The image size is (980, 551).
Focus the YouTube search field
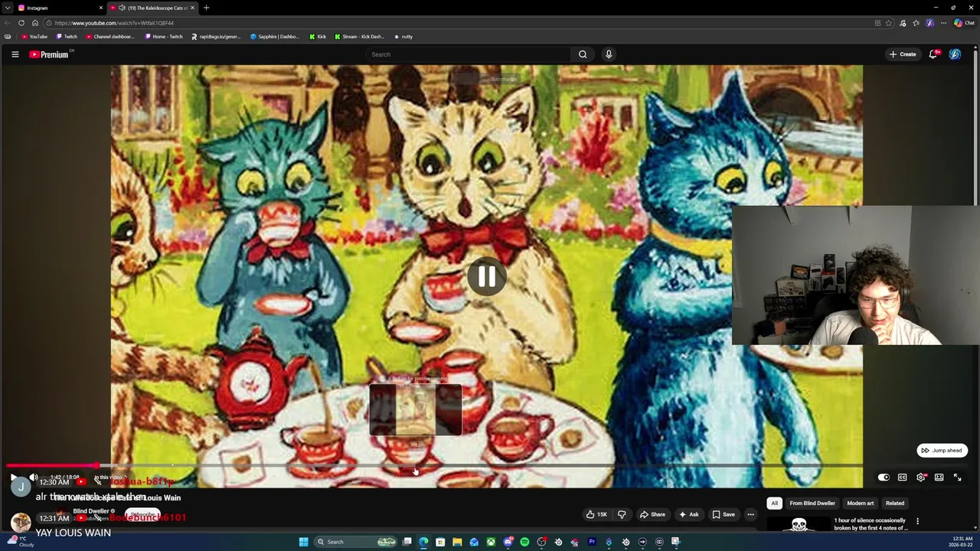click(468, 54)
